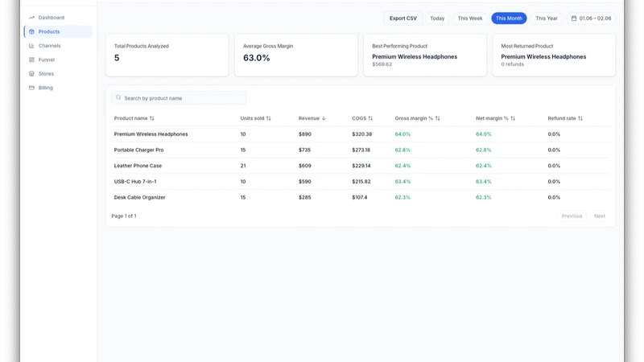Screen dimensions: 644x362
Task: Select the This Month filter
Action: 509,18
